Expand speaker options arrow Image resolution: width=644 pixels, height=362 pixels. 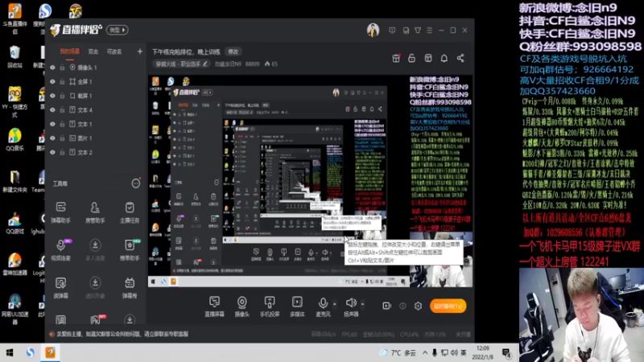point(362,304)
